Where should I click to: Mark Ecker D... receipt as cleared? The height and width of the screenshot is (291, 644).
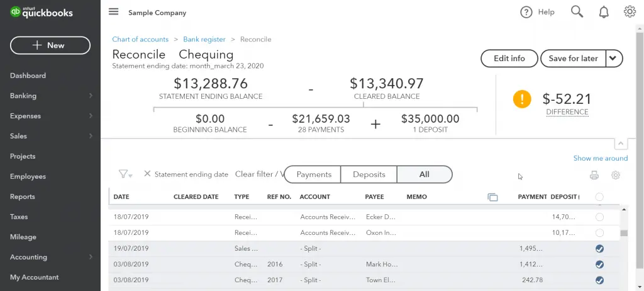click(x=599, y=217)
